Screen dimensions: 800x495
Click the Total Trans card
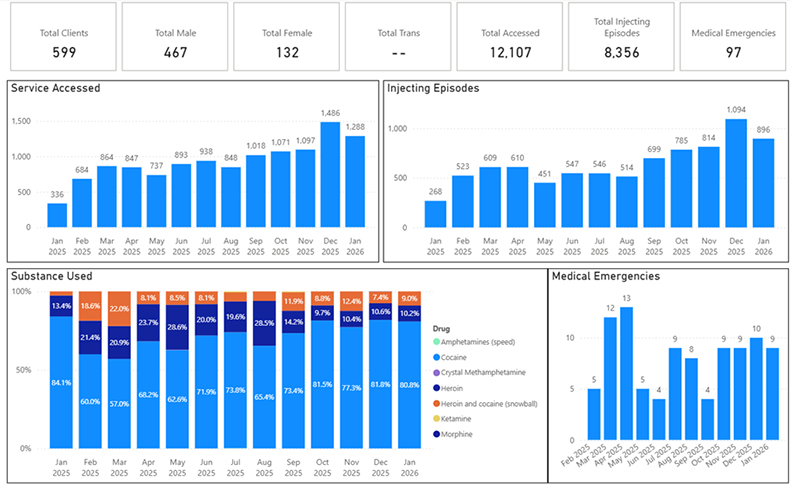coord(397,40)
